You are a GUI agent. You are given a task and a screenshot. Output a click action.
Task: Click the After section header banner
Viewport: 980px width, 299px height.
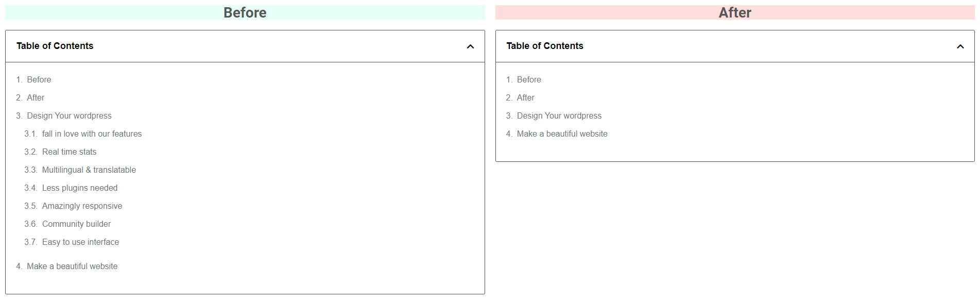click(x=735, y=12)
